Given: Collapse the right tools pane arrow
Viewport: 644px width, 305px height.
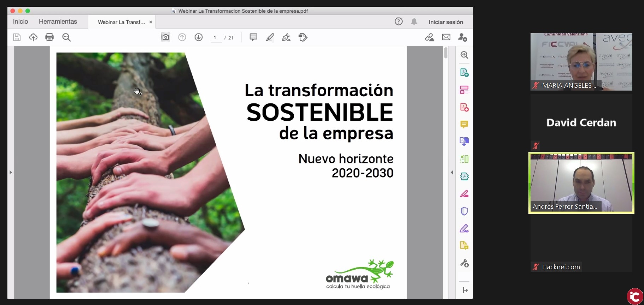Looking at the screenshot, I should coord(452,172).
